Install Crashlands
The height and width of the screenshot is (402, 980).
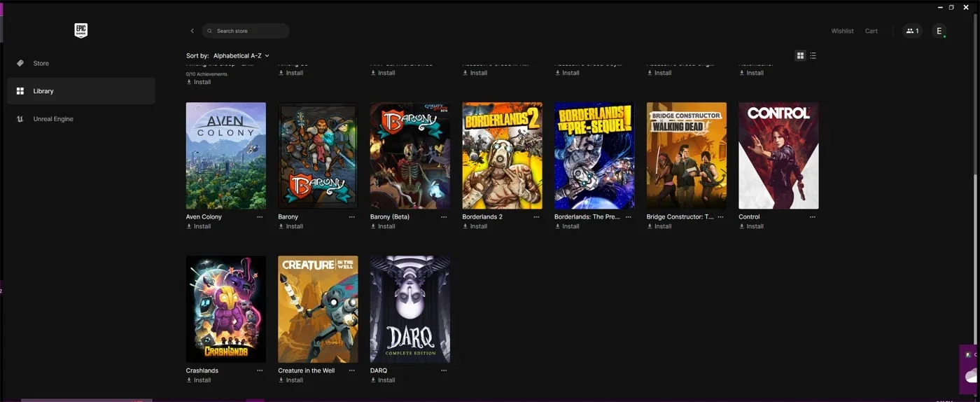coord(199,380)
